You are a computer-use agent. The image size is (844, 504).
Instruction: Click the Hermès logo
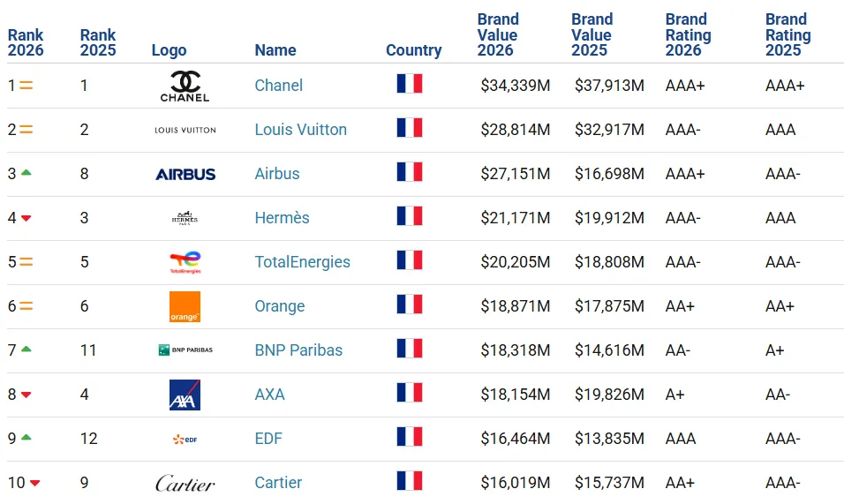point(185,218)
